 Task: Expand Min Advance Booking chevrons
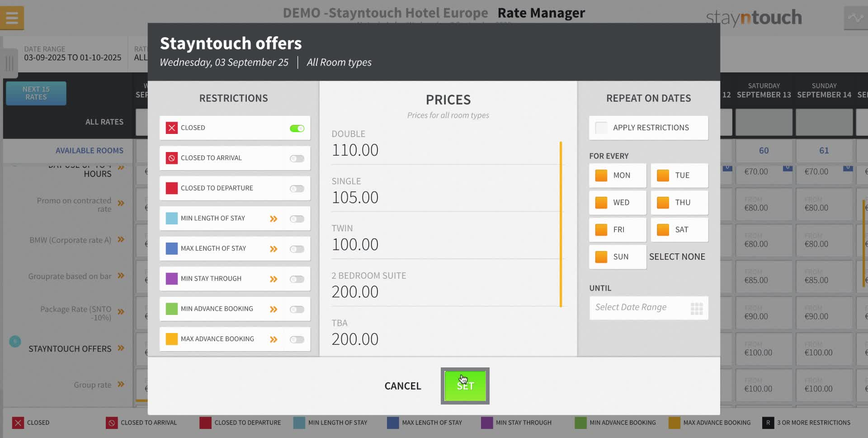(x=274, y=309)
